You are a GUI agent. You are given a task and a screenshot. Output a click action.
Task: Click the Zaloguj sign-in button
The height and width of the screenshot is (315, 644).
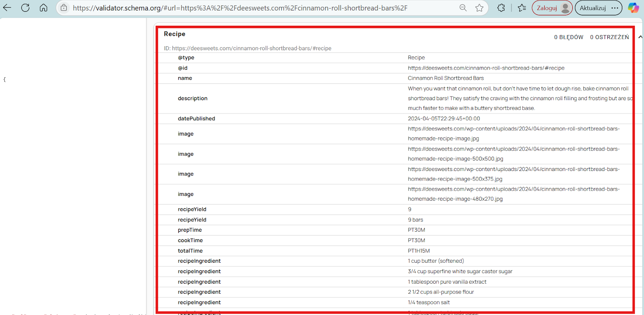(x=552, y=8)
